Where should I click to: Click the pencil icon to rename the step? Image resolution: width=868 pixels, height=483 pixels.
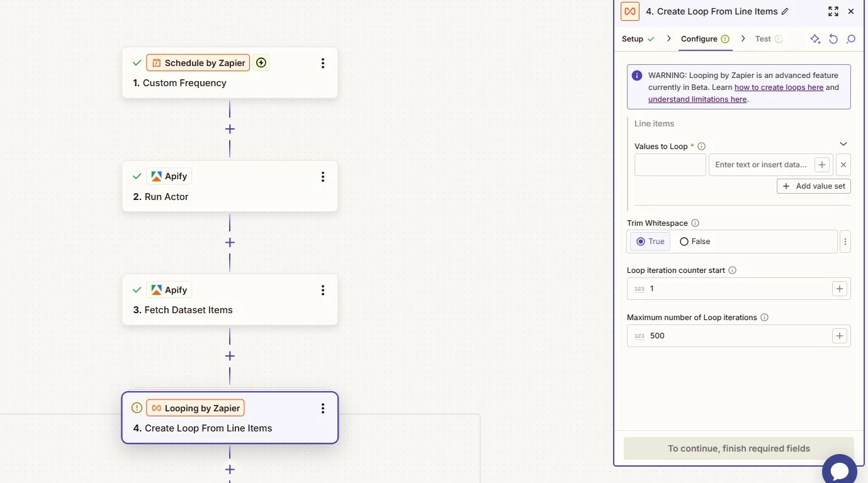click(784, 11)
